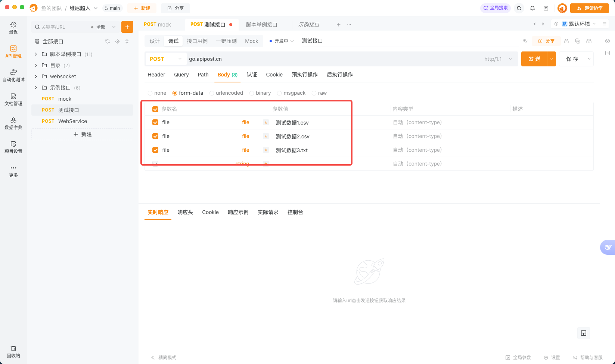Uncheck the 测试数据3.txt file parameter
This screenshot has height=364, width=615.
click(155, 150)
